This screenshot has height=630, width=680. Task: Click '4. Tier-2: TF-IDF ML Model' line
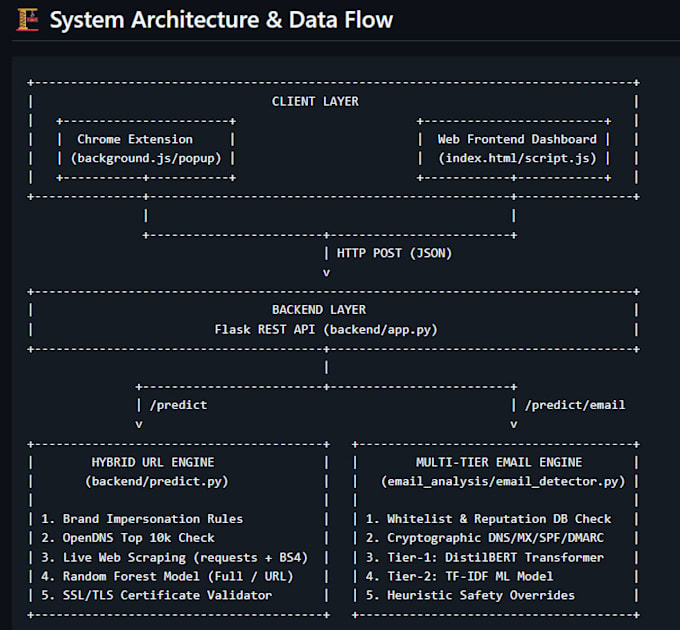pyautogui.click(x=460, y=576)
